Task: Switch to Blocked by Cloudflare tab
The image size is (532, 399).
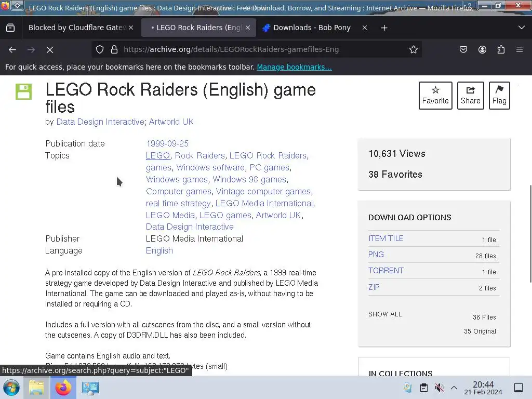Action: click(x=77, y=28)
